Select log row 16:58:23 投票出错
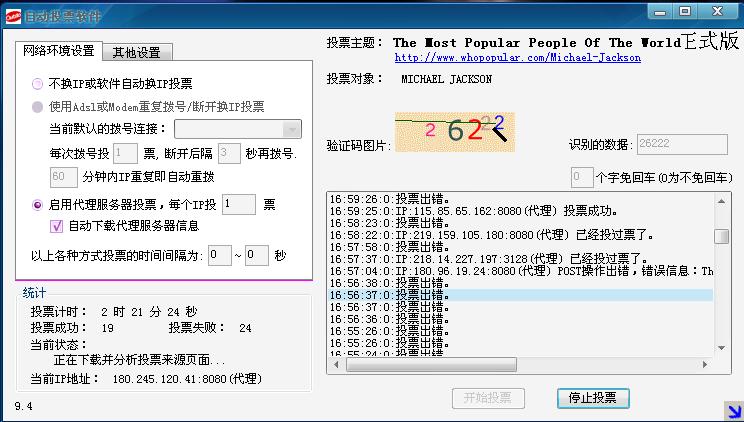744x422 pixels. pyautogui.click(x=521, y=223)
